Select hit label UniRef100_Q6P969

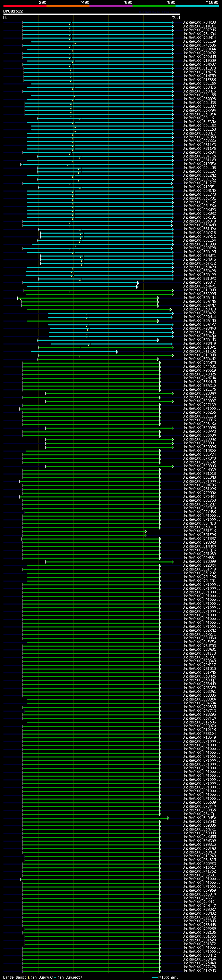click(199, 891)
